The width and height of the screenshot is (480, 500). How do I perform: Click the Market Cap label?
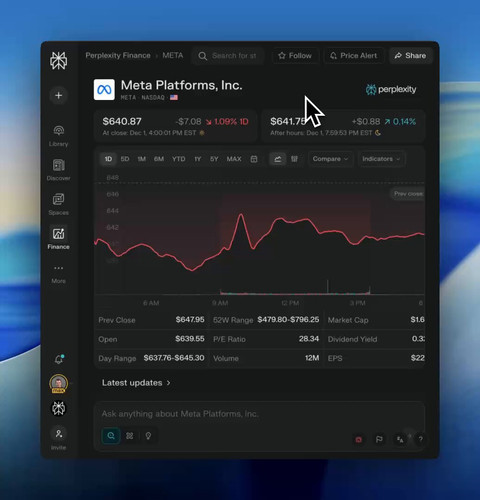point(348,320)
